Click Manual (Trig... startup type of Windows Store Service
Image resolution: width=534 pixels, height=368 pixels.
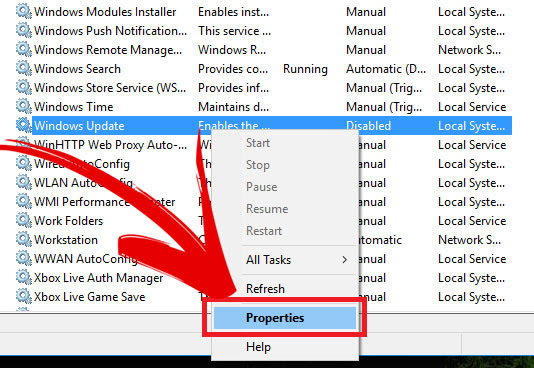pos(384,88)
